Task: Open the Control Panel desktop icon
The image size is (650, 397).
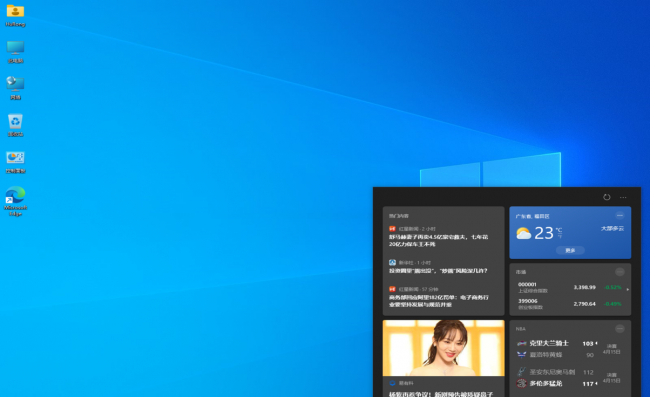Action: tap(15, 162)
